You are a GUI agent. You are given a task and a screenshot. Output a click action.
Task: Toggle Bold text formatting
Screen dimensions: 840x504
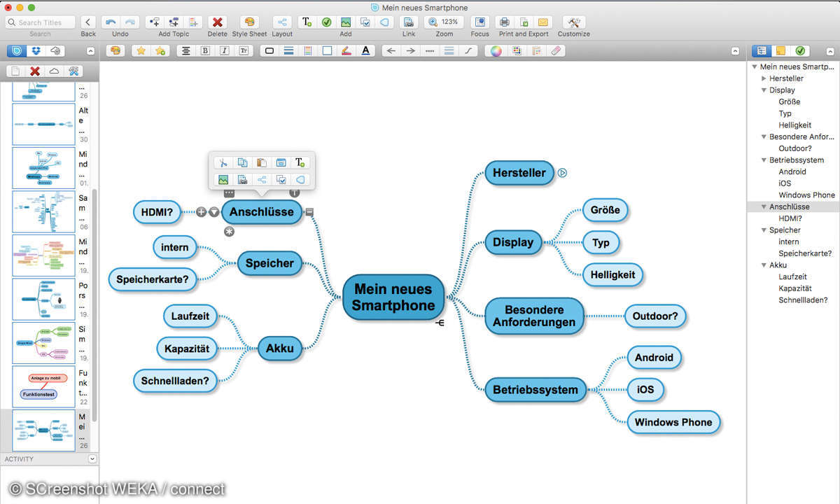[x=205, y=50]
